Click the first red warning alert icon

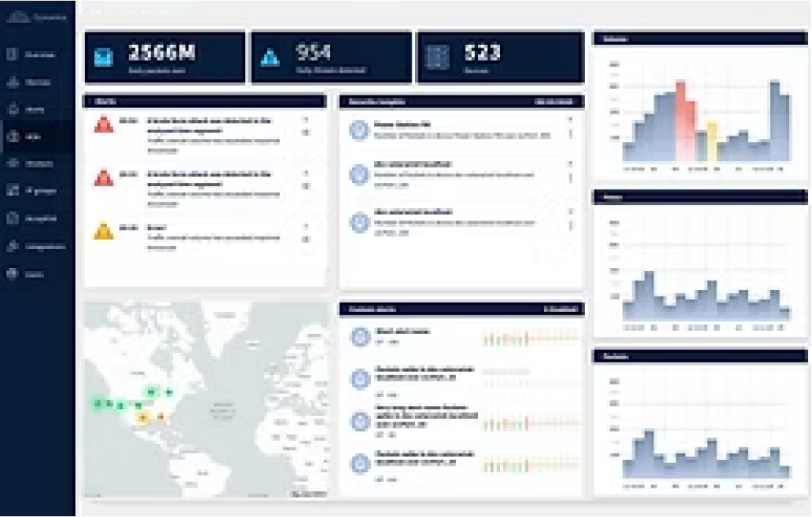click(x=104, y=124)
